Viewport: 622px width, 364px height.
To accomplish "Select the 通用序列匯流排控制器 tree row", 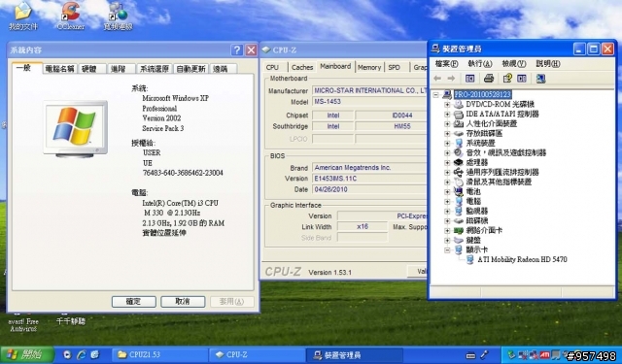I will [502, 173].
